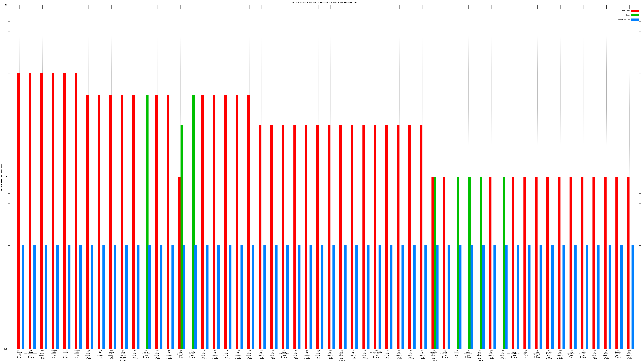Click the bl.spamcop.net 4 hops axis label
The height and width of the screenshot is (362, 644).
coord(180,354)
